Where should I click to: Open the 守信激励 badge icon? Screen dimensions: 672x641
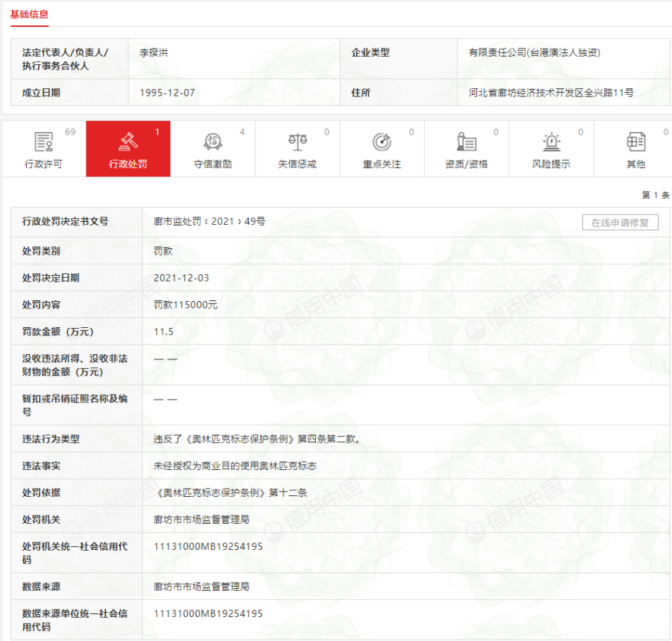click(213, 141)
